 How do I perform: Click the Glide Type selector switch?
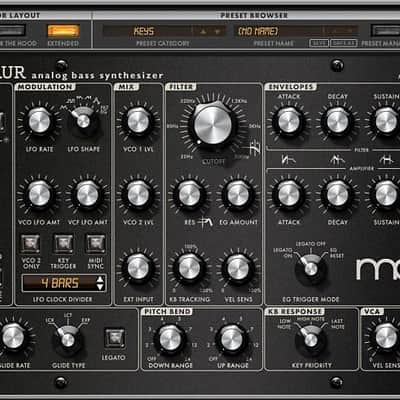pos(68,339)
